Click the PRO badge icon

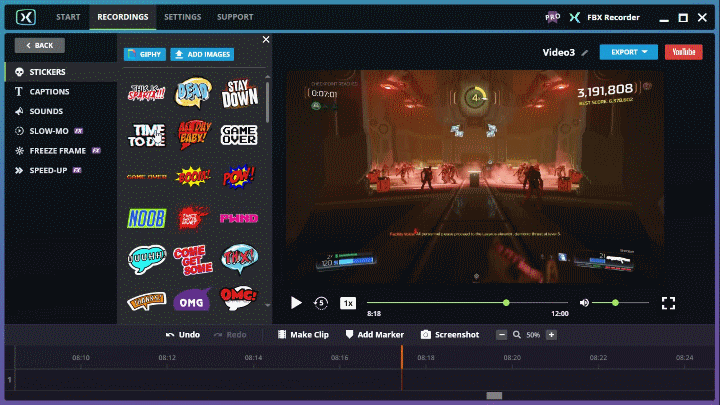click(552, 17)
